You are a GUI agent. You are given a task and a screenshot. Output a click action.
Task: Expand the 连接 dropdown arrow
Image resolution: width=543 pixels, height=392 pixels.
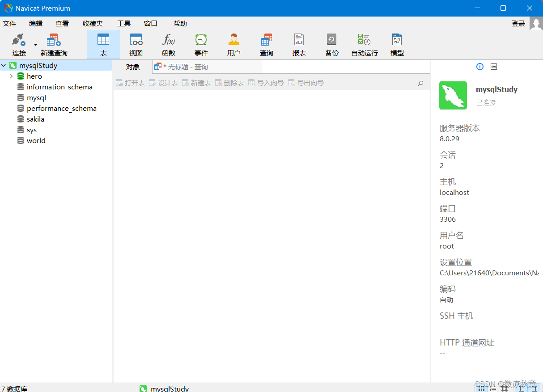point(35,45)
